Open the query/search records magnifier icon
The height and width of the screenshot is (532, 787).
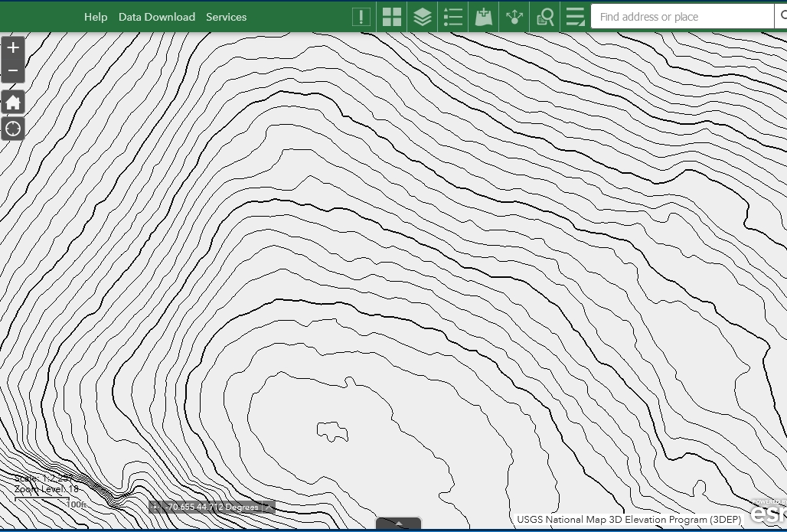click(545, 17)
